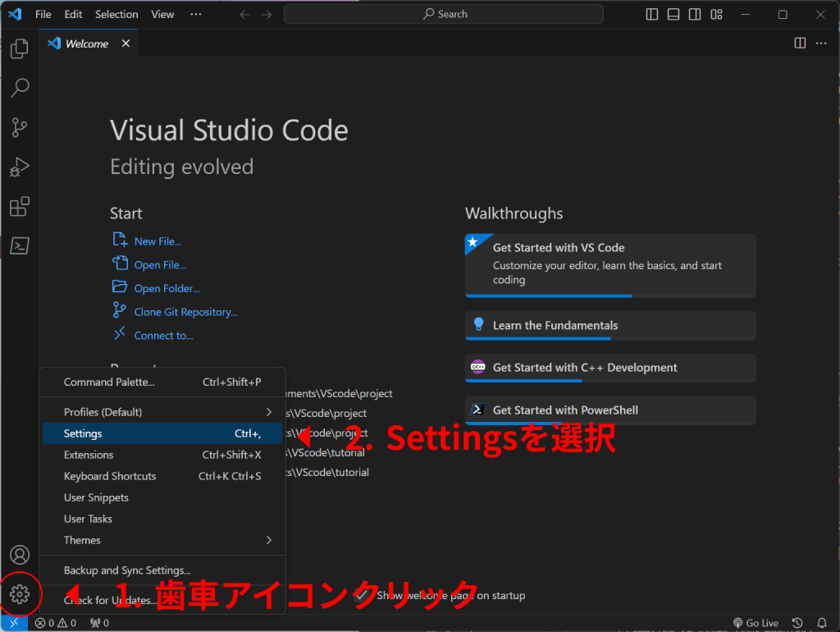Open Keyboard Shortcuts menu entry
840x632 pixels.
[162, 477]
